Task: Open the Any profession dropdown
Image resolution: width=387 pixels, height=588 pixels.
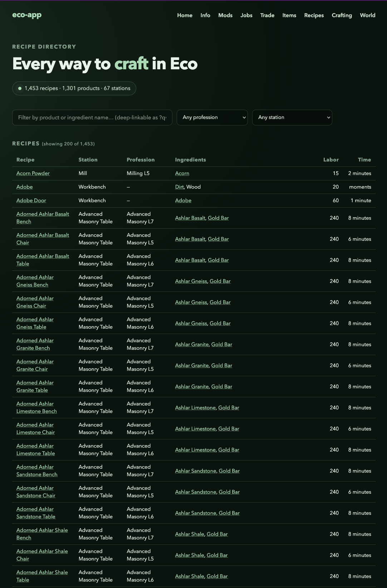Action: coord(212,118)
